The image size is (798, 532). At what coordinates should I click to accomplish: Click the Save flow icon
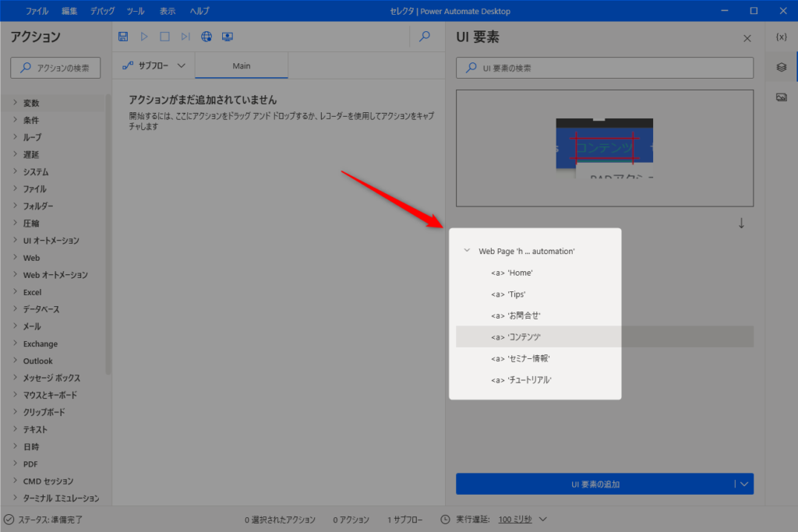(x=123, y=37)
